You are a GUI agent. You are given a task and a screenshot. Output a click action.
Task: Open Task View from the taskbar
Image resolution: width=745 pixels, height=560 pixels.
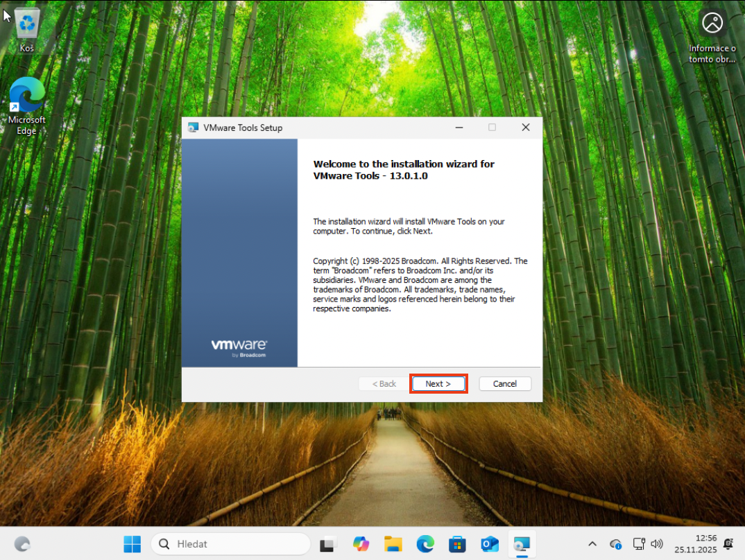coord(328,544)
